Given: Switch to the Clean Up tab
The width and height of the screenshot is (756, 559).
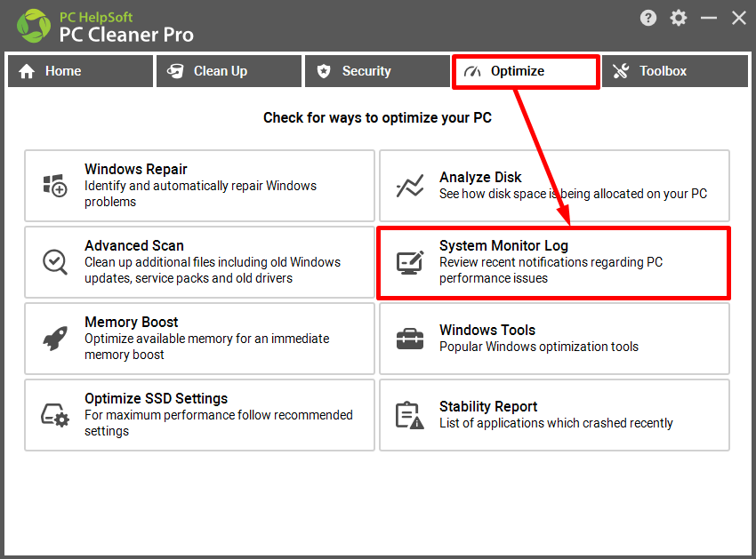Looking at the screenshot, I should pyautogui.click(x=229, y=71).
